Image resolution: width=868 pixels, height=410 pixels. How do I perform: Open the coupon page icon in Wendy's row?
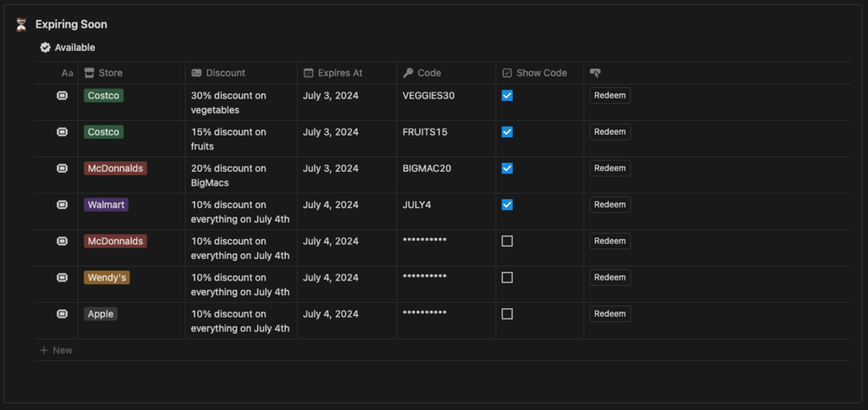[62, 278]
